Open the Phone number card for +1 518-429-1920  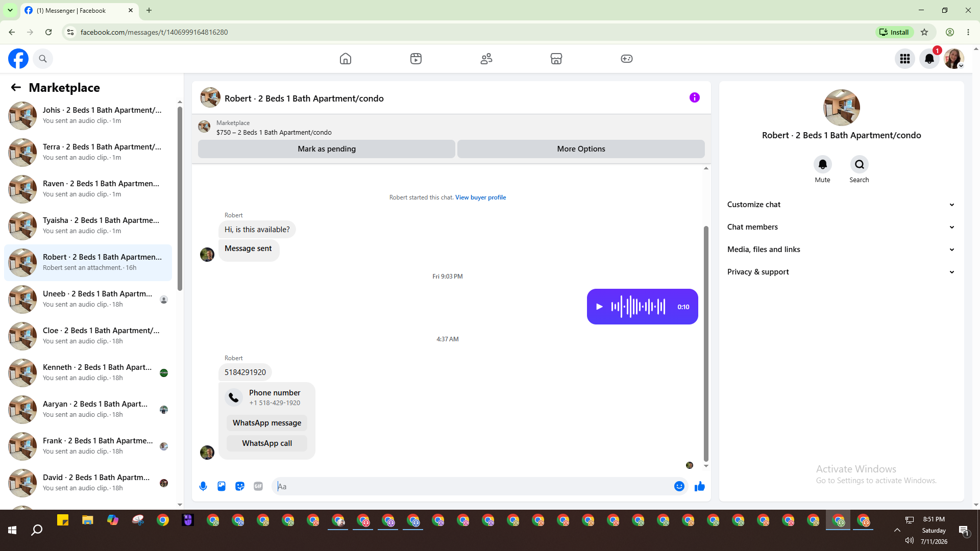(267, 397)
